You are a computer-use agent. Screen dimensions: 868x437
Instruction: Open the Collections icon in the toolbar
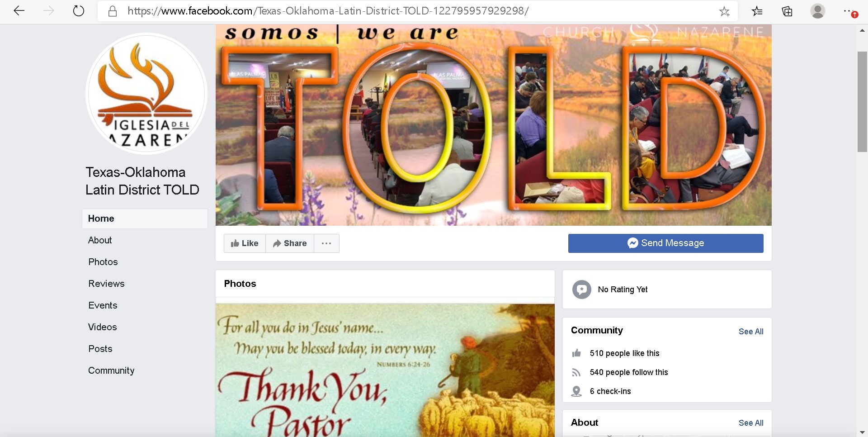pyautogui.click(x=787, y=11)
